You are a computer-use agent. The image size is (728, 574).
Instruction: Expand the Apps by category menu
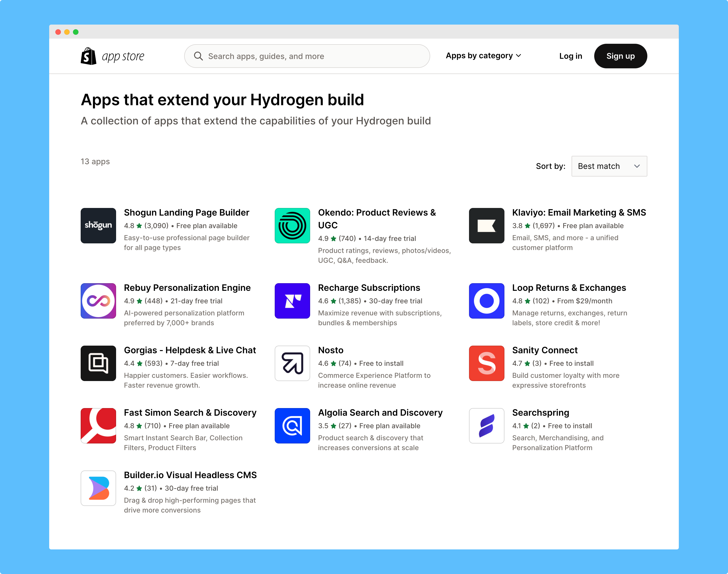point(483,56)
